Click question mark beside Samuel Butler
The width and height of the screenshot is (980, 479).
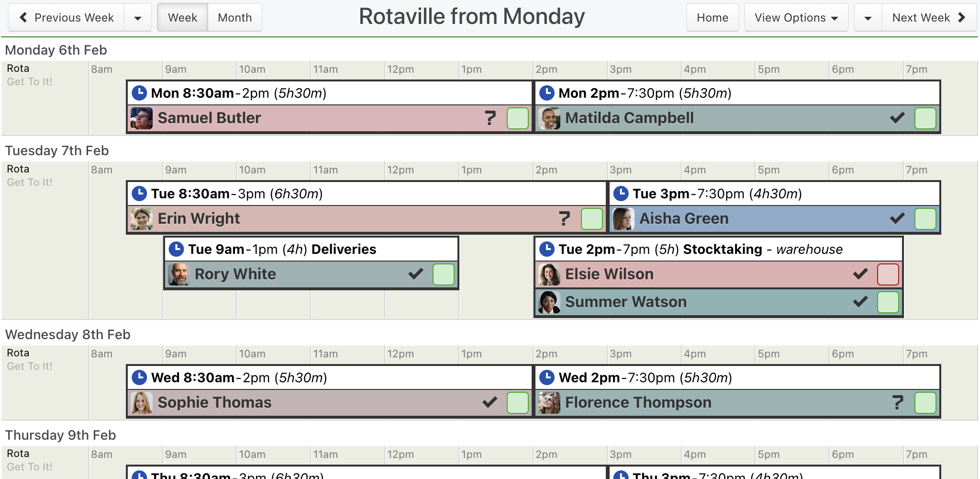[x=490, y=118]
